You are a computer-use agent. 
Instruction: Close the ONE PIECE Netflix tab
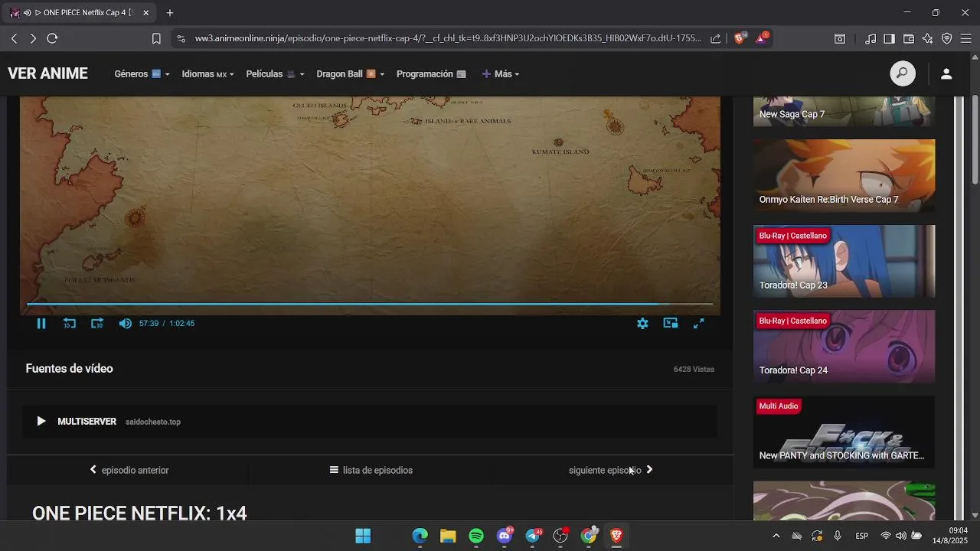[145, 13]
